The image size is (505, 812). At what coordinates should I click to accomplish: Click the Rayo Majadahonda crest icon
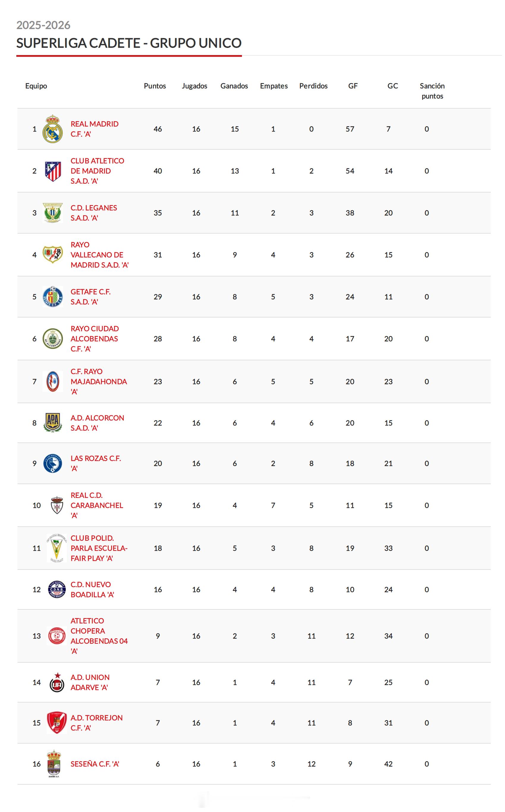(x=53, y=381)
